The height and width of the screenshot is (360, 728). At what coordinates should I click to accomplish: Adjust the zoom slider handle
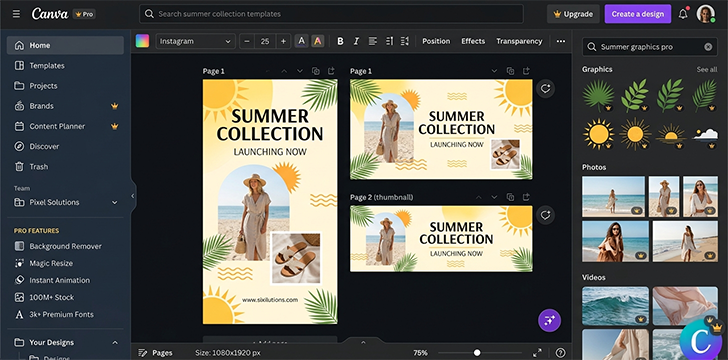coord(477,353)
